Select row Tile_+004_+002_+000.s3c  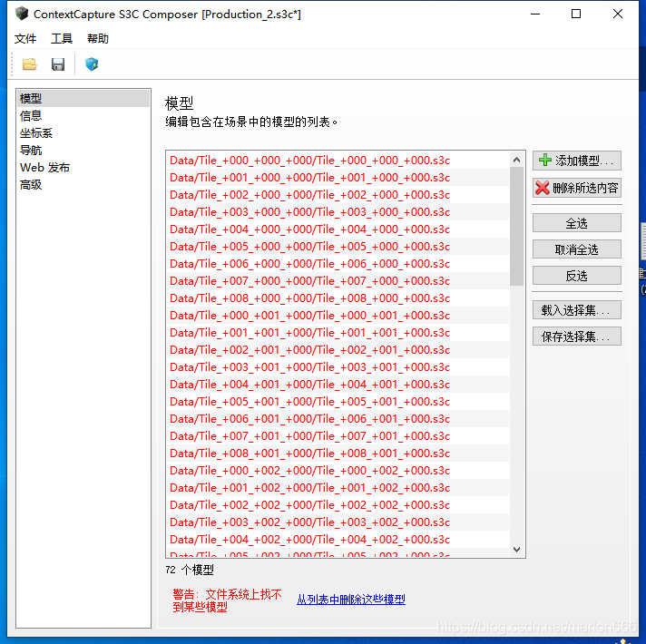338,540
